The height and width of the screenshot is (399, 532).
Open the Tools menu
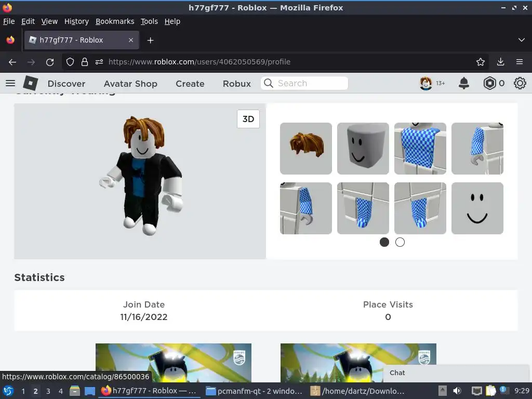coord(149,21)
